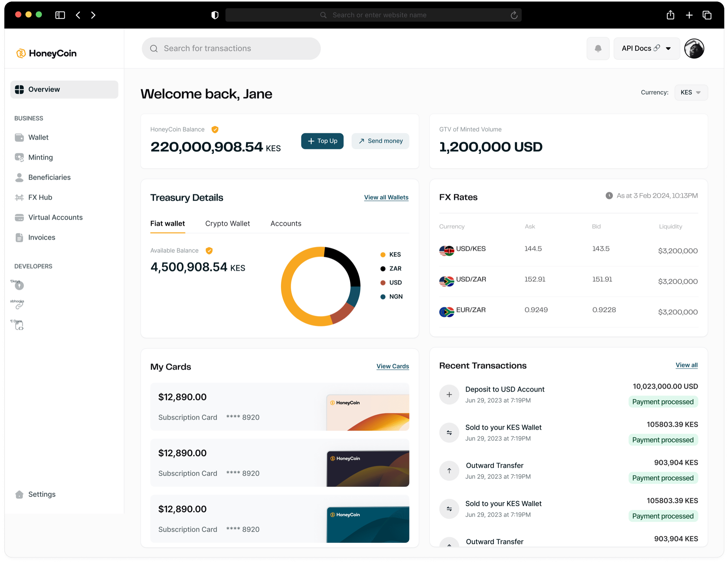Click the Send money button
This screenshot has height=564, width=728.
point(380,141)
